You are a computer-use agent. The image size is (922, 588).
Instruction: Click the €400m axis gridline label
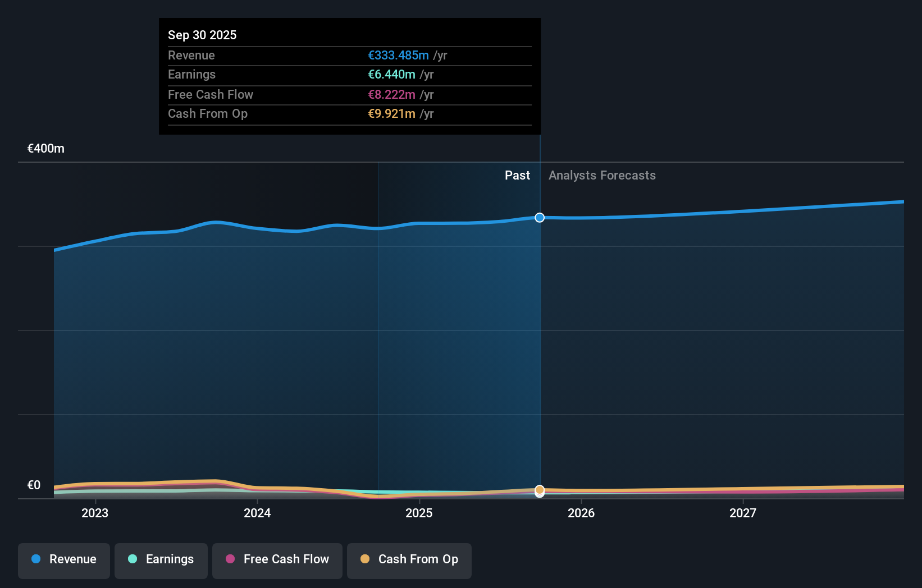45,148
